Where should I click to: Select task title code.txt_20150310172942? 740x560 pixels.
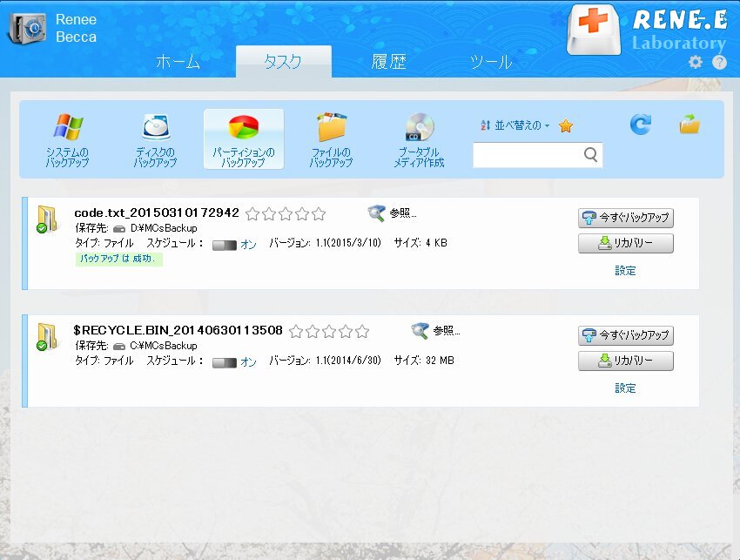point(157,213)
